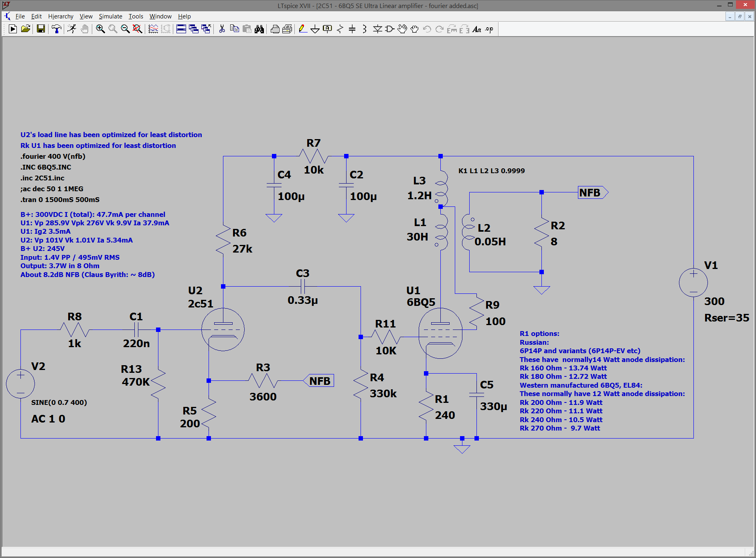Click the Undo arrow icon

427,29
